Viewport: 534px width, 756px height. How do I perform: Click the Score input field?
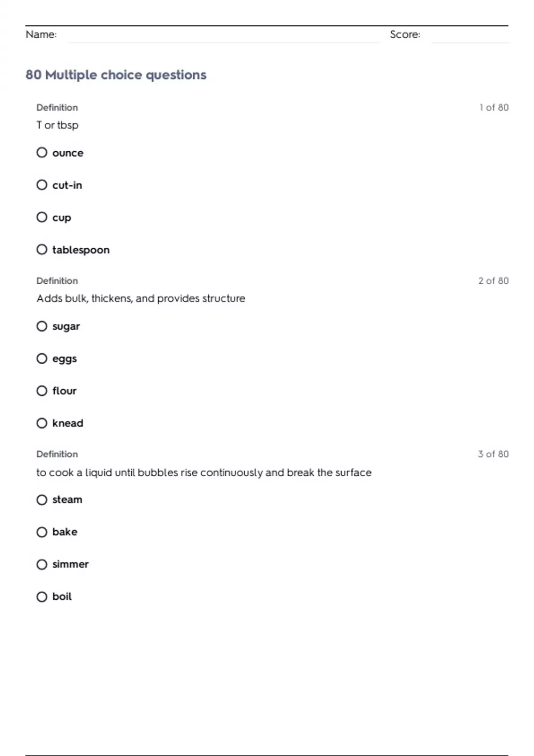[469, 36]
